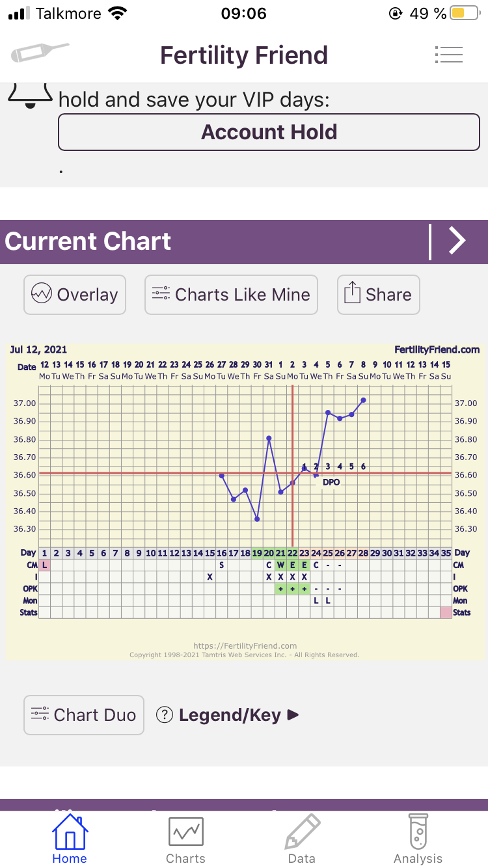
Task: Go to the Analysis tab
Action: pyautogui.click(x=418, y=839)
